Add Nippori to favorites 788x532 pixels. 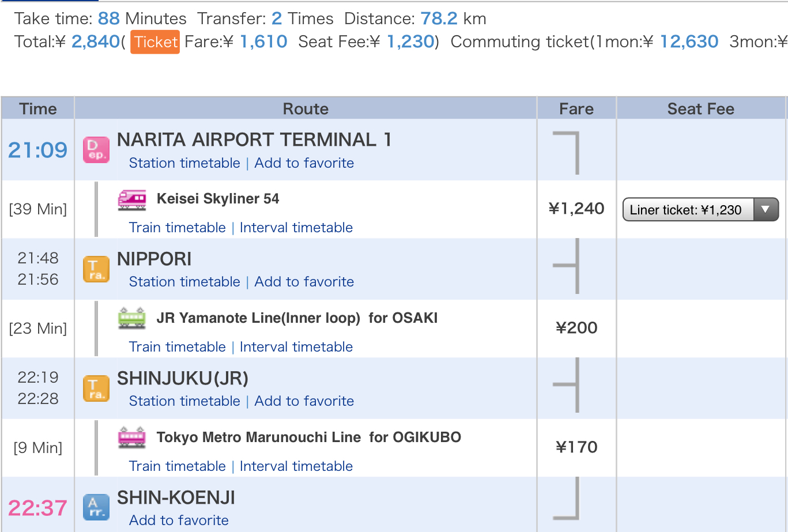coord(304,282)
